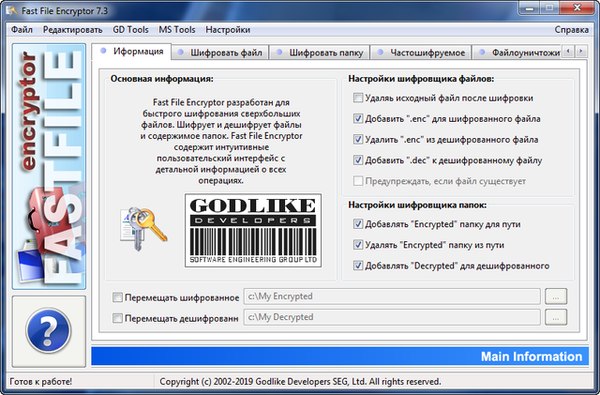Browse for the My Encrypted folder
Viewport: 600px width, 395px height.
[556, 297]
